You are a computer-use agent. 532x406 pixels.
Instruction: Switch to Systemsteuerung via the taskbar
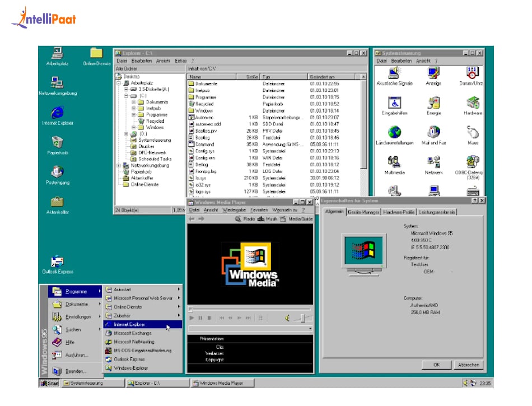93,383
